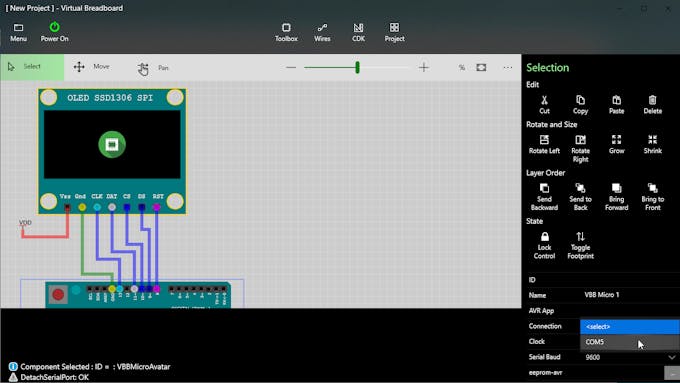Viewport: 680px width, 383px height.
Task: Click the DetachSerialPort: OK message
Action: 54,377
